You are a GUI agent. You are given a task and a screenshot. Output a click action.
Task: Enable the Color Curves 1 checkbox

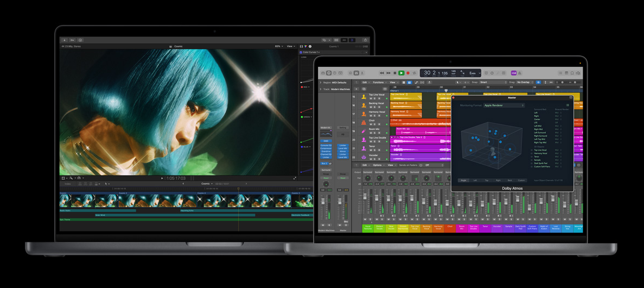point(301,52)
